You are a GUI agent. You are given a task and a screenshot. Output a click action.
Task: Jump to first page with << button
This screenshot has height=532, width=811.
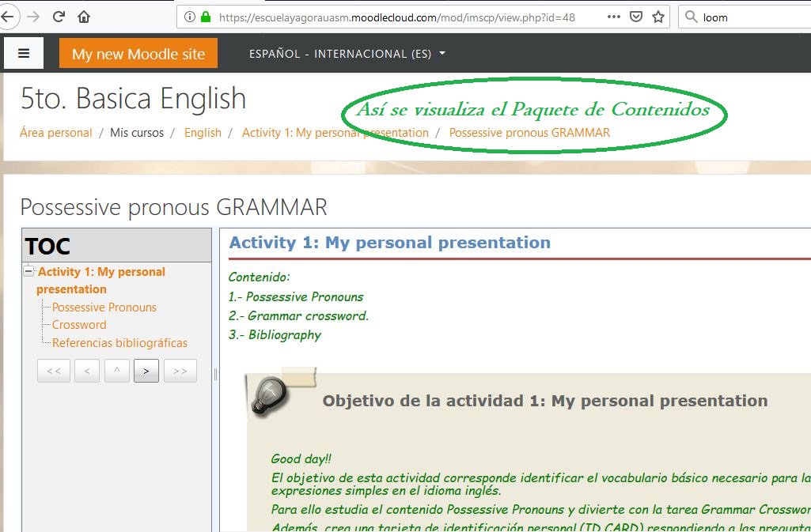[54, 371]
